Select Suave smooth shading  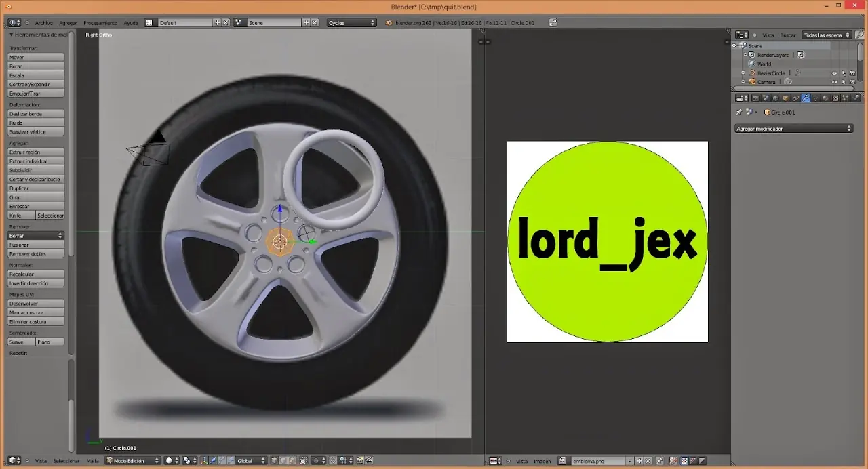(22, 342)
